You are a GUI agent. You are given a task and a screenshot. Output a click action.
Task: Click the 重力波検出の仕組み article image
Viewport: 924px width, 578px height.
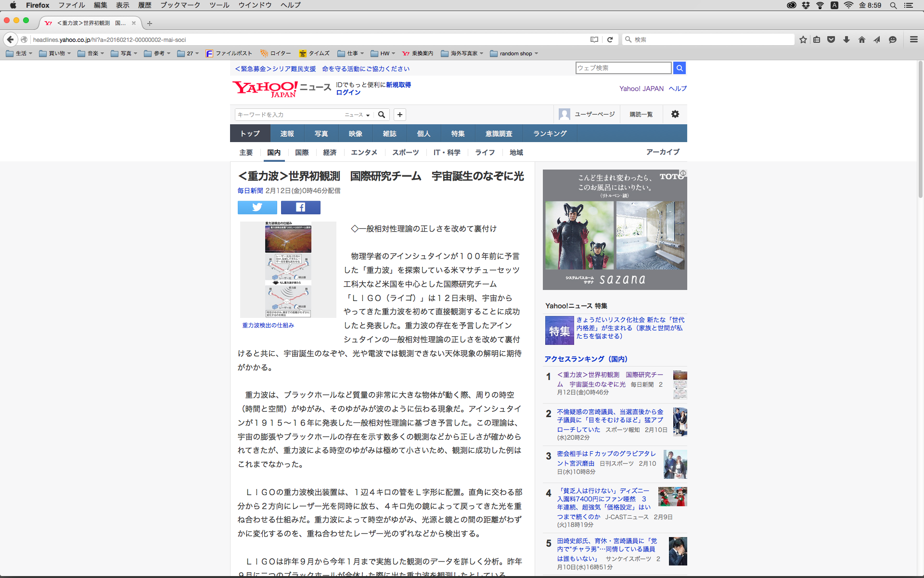[x=288, y=269]
